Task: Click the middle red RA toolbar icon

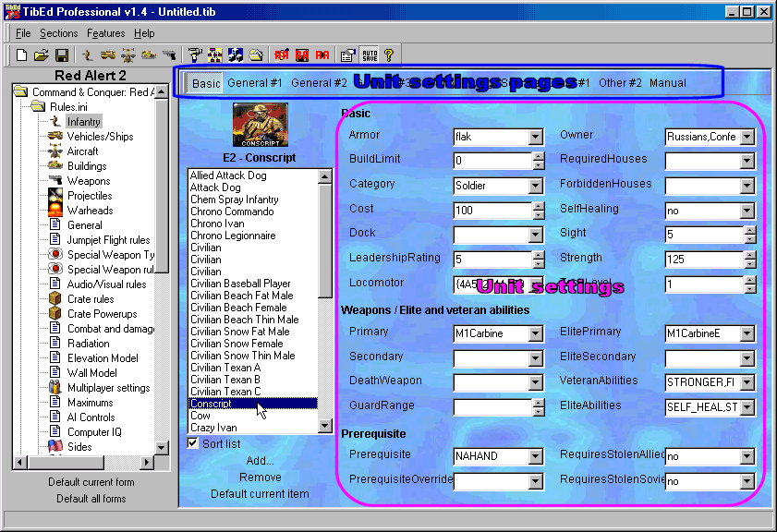Action: tap(302, 55)
